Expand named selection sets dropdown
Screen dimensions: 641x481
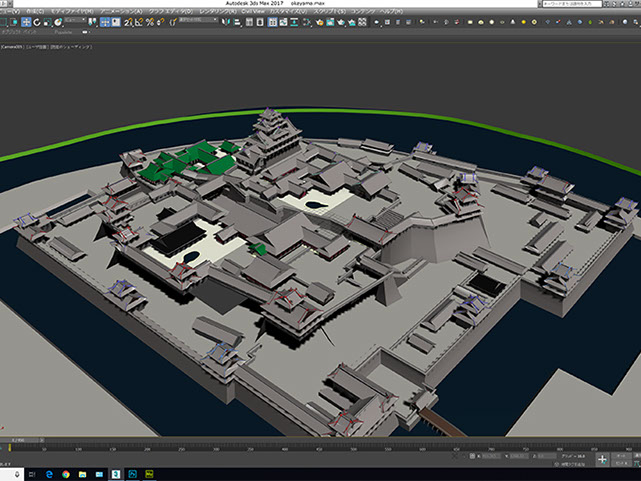coord(197,22)
